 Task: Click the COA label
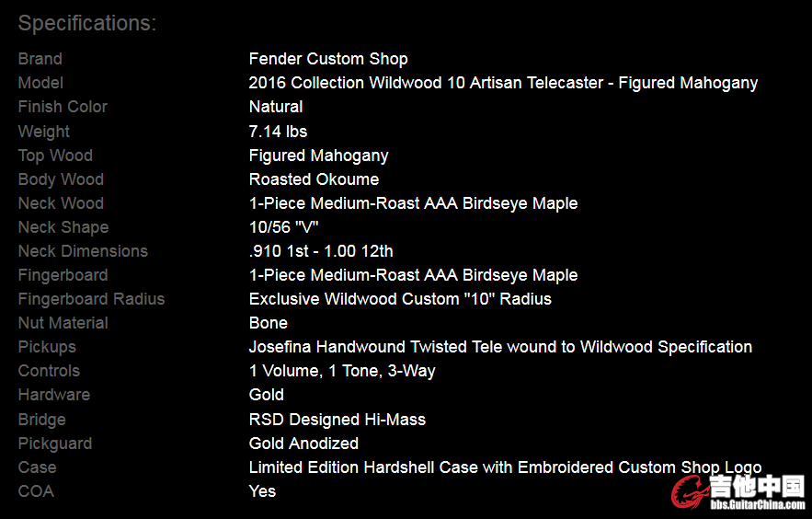click(36, 491)
